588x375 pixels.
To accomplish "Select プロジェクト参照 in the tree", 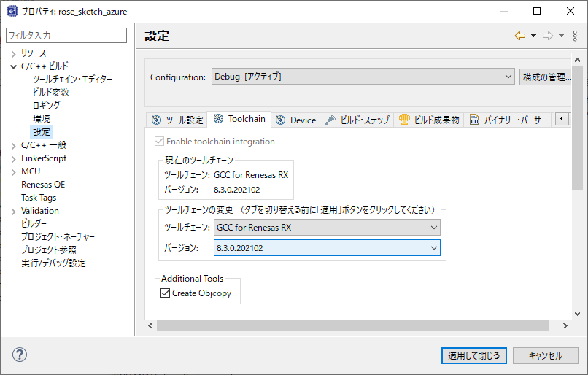I will coord(49,250).
